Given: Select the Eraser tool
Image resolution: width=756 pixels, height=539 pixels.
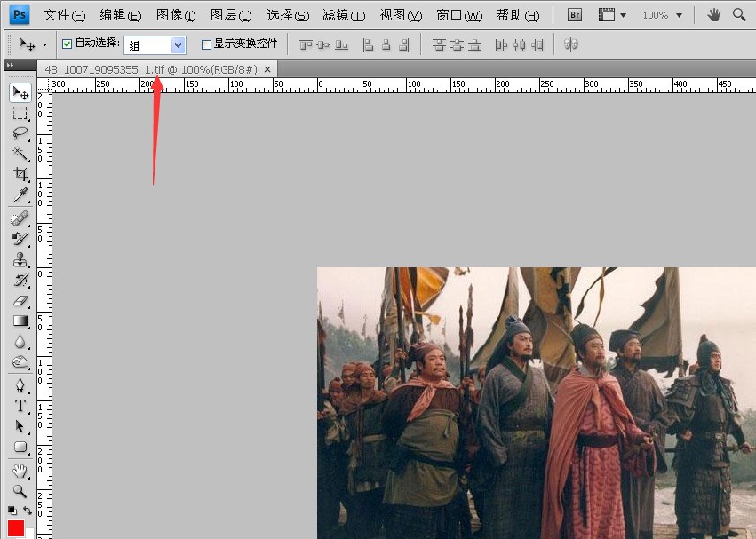Looking at the screenshot, I should pyautogui.click(x=20, y=301).
